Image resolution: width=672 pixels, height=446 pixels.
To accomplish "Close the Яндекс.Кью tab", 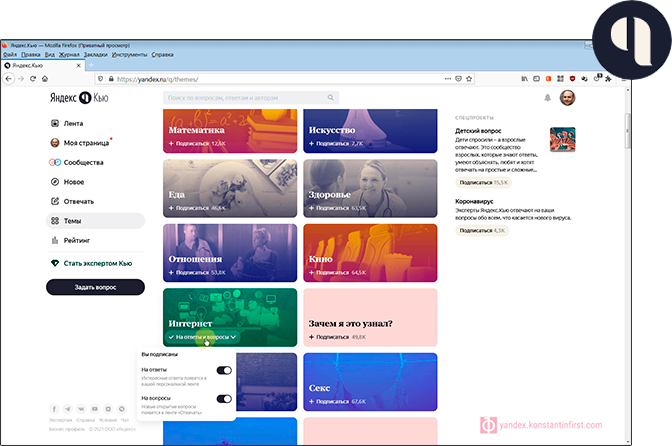I will [78, 66].
